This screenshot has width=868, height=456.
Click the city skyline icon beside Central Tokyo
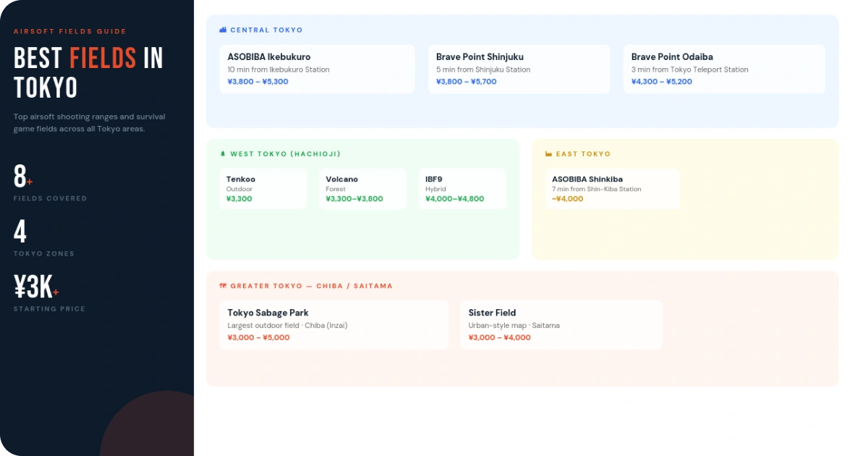point(223,30)
